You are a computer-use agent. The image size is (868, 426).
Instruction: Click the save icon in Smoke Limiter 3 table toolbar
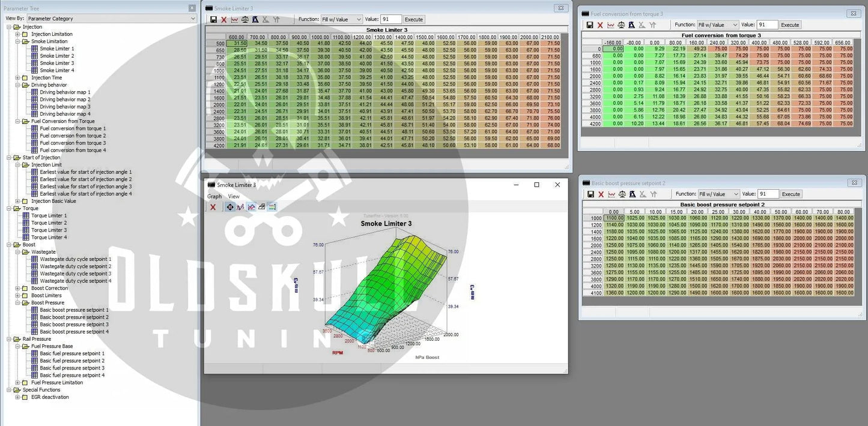tap(213, 19)
